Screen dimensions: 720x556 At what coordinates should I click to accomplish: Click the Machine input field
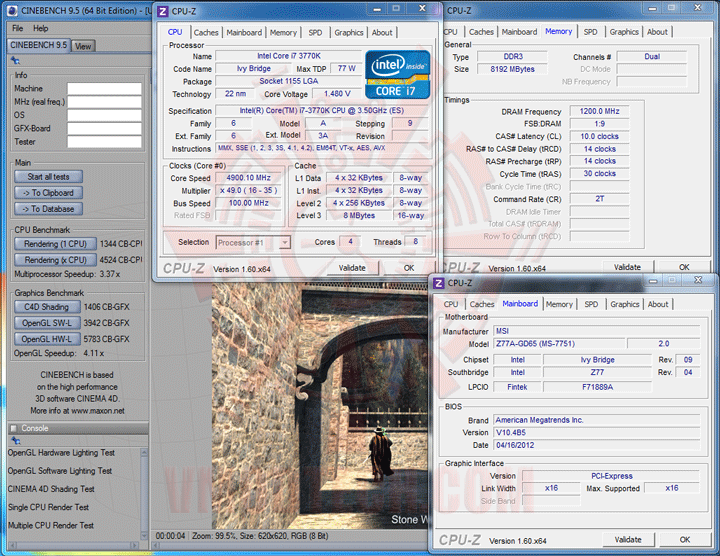point(104,89)
